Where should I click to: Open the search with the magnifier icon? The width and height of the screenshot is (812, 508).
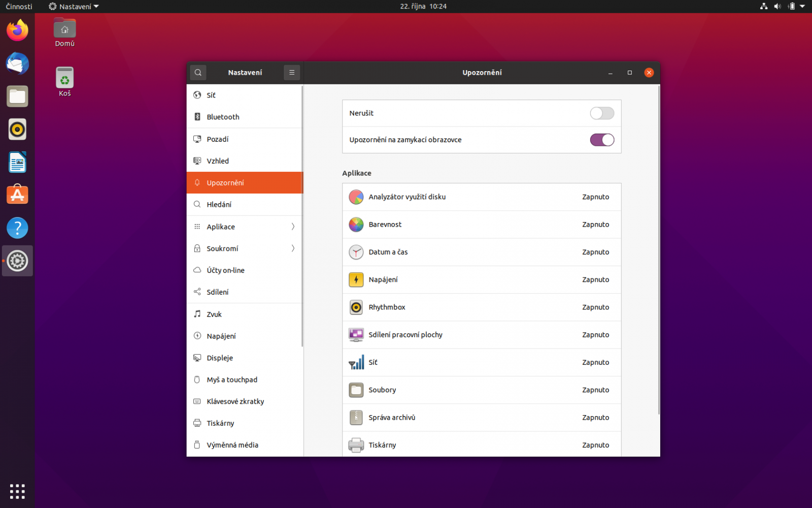(198, 72)
